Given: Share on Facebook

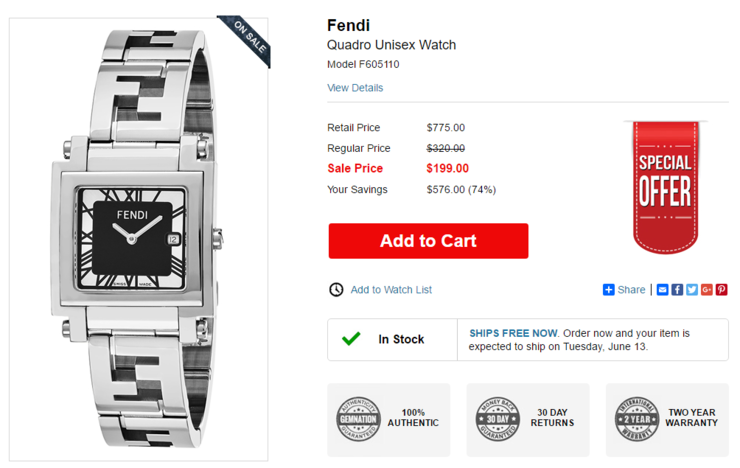Looking at the screenshot, I should coord(677,290).
